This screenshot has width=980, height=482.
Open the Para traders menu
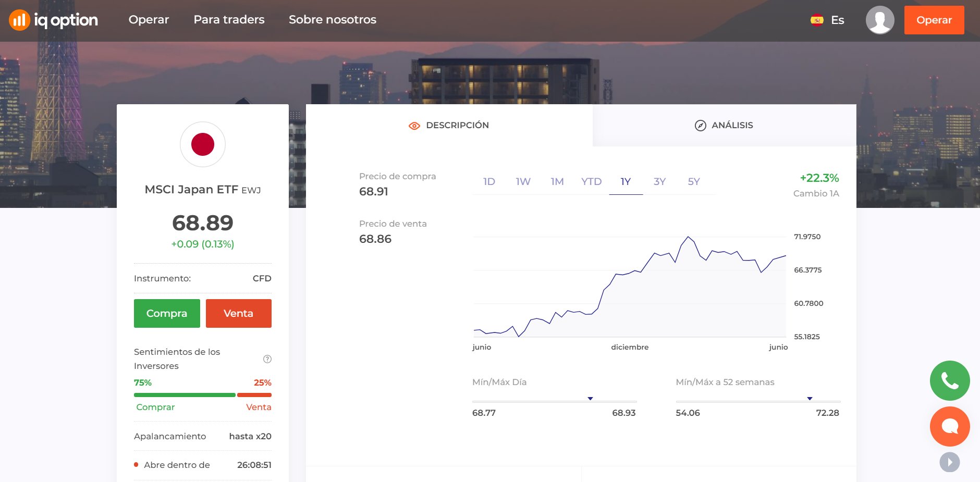pos(229,20)
